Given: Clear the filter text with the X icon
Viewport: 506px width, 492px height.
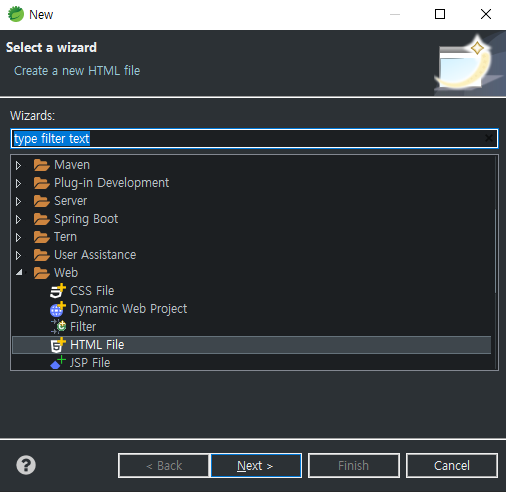Looking at the screenshot, I should click(489, 138).
